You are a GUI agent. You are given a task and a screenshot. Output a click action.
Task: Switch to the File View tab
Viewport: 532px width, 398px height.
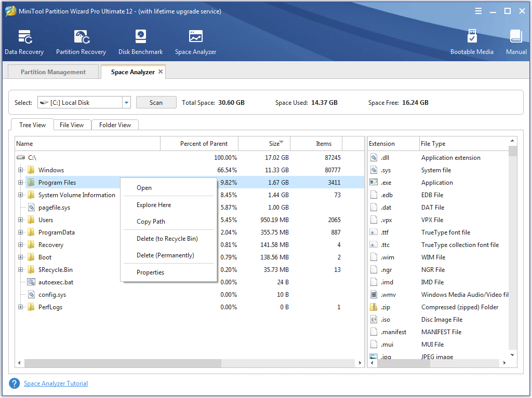pyautogui.click(x=72, y=125)
